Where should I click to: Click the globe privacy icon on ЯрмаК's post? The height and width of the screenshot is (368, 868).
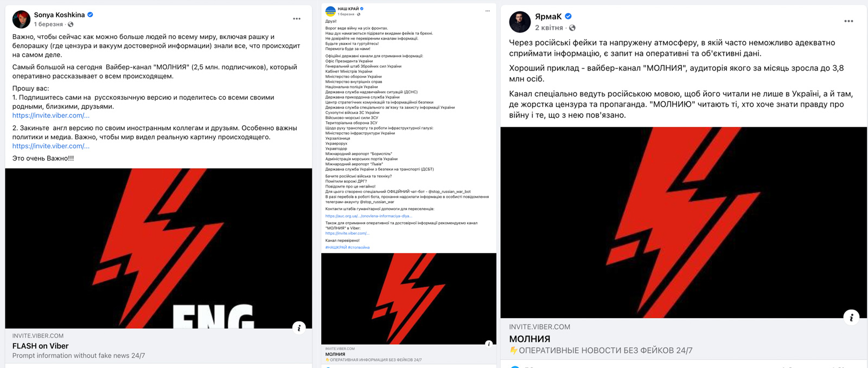(572, 28)
